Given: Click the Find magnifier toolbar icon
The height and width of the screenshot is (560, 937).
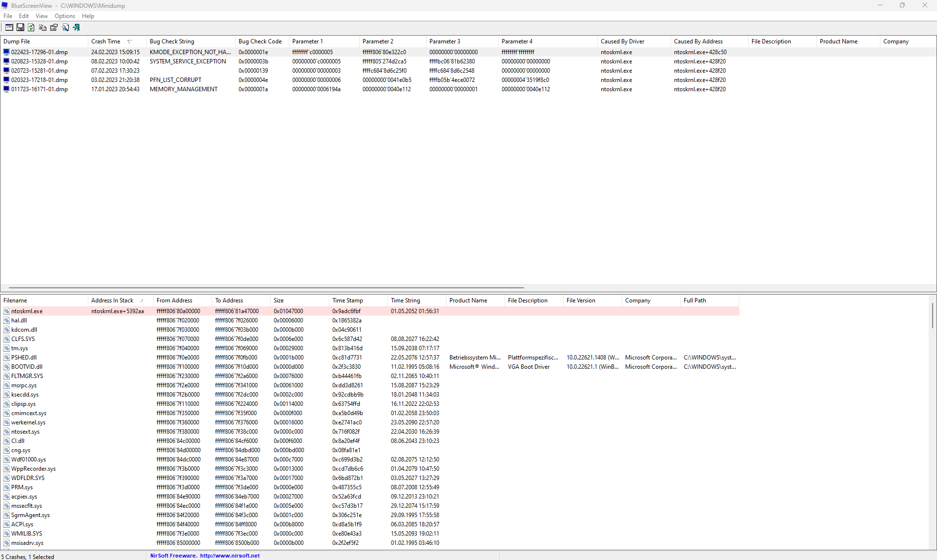Looking at the screenshot, I should 65,28.
